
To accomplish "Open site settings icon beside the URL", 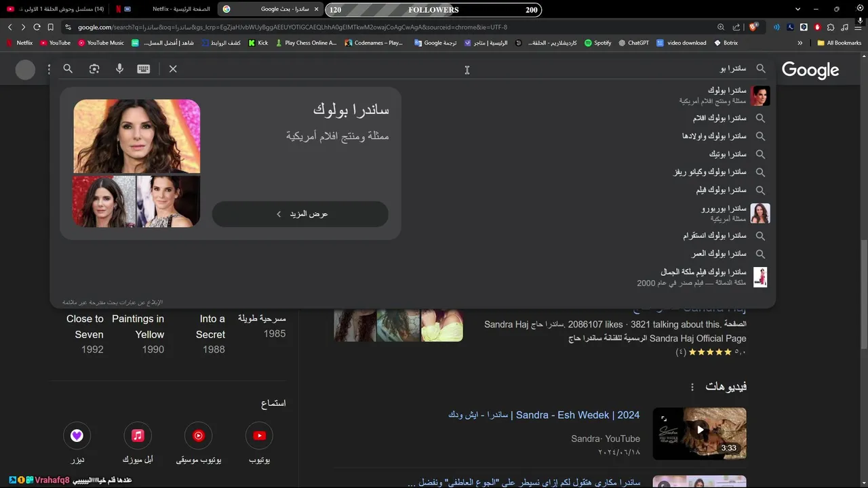I will point(68,27).
